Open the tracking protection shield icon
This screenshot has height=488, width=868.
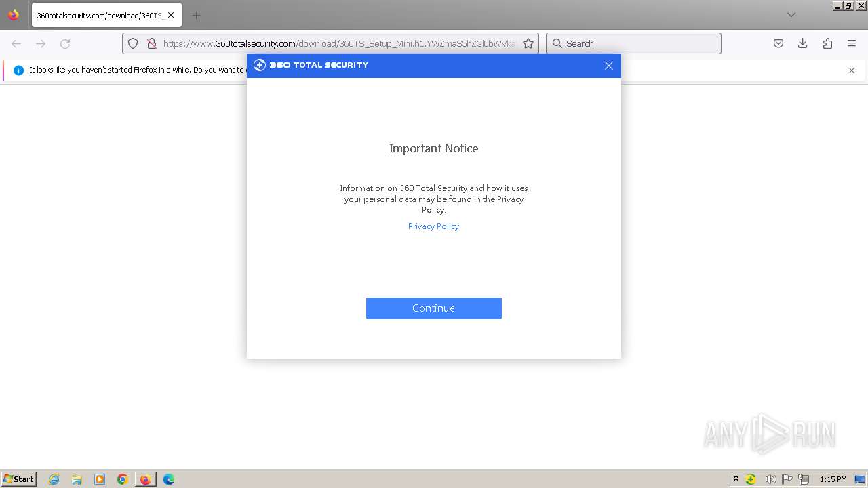click(x=134, y=43)
